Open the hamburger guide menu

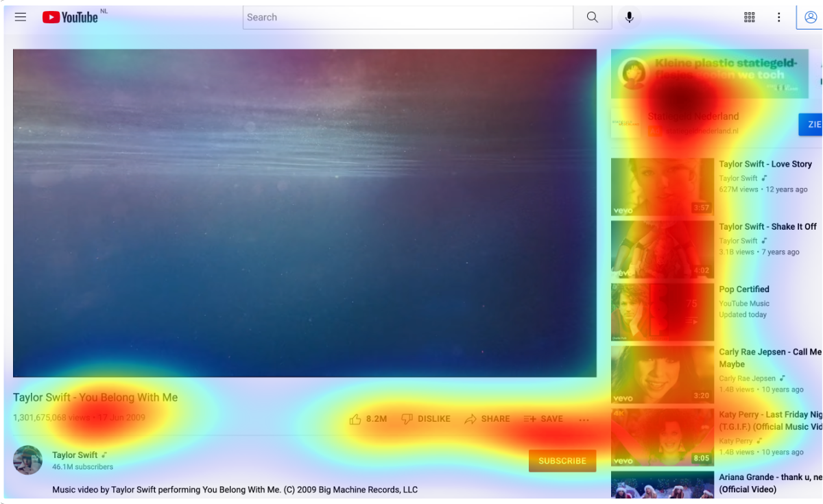click(x=21, y=17)
